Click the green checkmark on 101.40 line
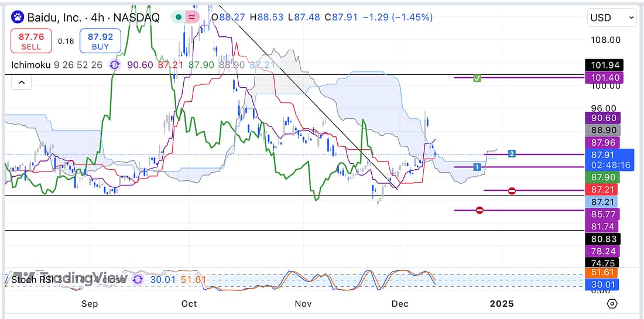The width and height of the screenshot is (644, 319). pyautogui.click(x=477, y=78)
